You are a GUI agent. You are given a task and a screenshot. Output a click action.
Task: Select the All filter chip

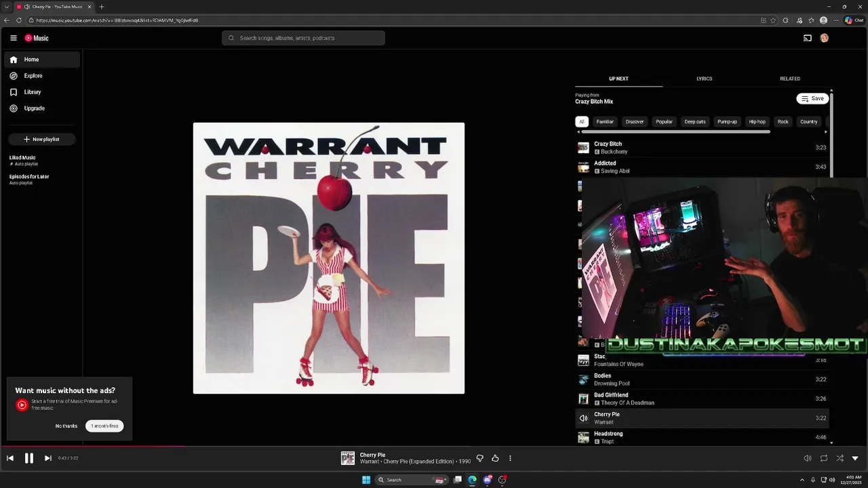pyautogui.click(x=581, y=121)
